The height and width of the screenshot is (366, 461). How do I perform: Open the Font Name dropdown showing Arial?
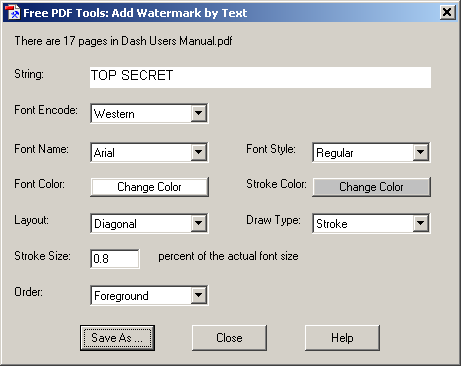pyautogui.click(x=149, y=152)
